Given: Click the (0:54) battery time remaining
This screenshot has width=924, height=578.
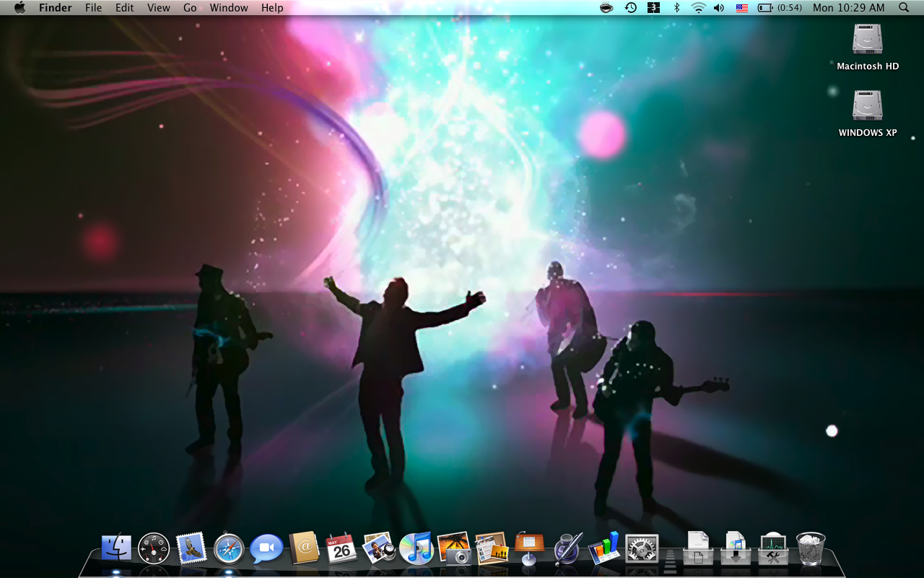Looking at the screenshot, I should [x=790, y=8].
